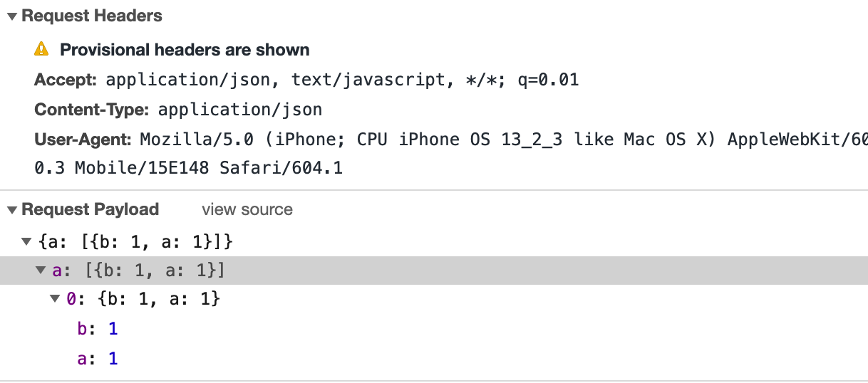Click the yellow provisional headers warning icon
The height and width of the screenshot is (383, 868).
[x=42, y=50]
